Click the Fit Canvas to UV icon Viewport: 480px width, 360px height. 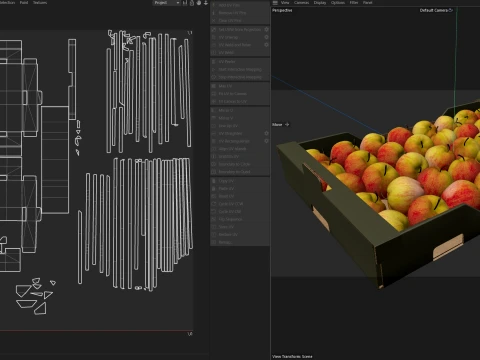pos(214,101)
